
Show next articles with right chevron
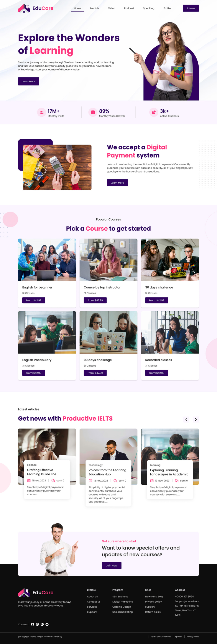[x=196, y=420]
